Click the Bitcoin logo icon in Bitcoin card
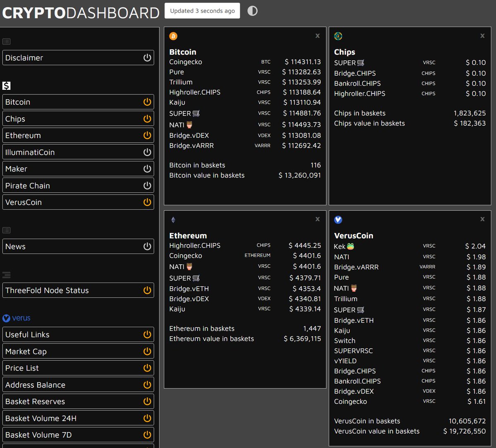This screenshot has height=448, width=496. pyautogui.click(x=173, y=36)
